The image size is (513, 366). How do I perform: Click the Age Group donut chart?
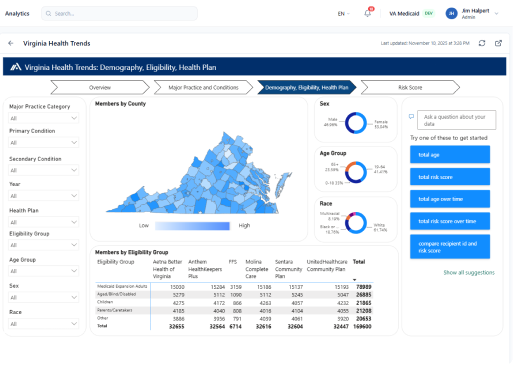[356, 172]
